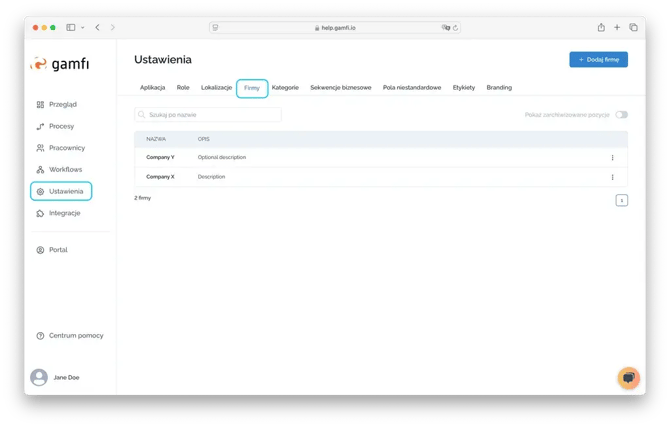Viewport: 670px width, 427px height.
Task: Click the search by name field
Action: click(208, 115)
